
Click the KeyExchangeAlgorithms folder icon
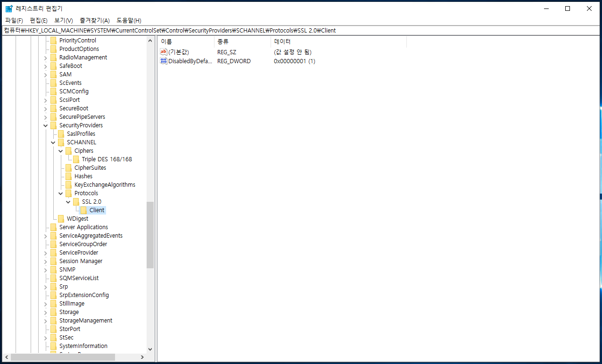(68, 185)
